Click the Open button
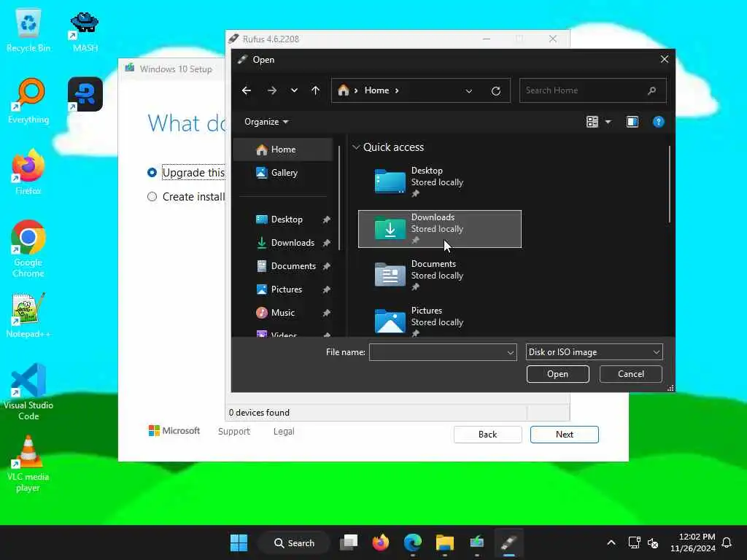 558,374
